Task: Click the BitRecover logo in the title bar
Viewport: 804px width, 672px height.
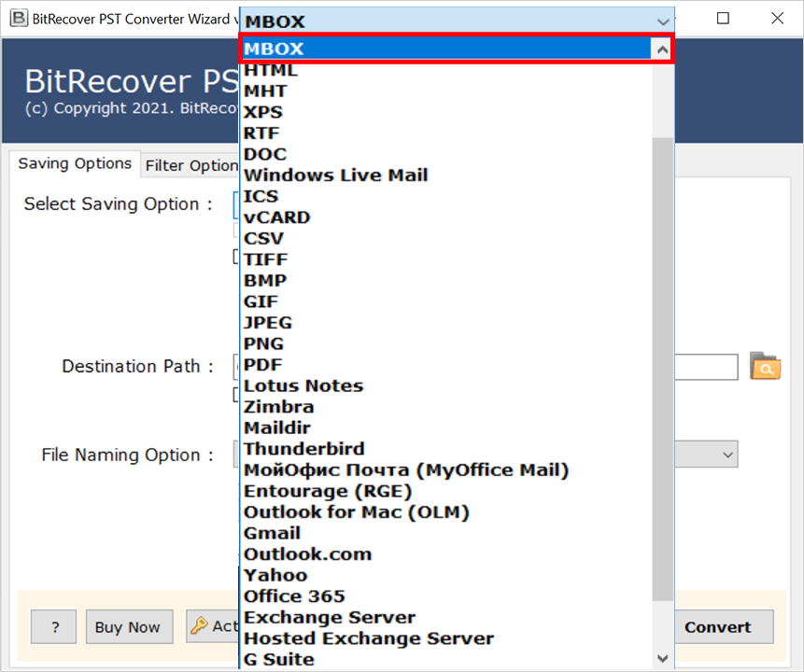Action: 17,19
